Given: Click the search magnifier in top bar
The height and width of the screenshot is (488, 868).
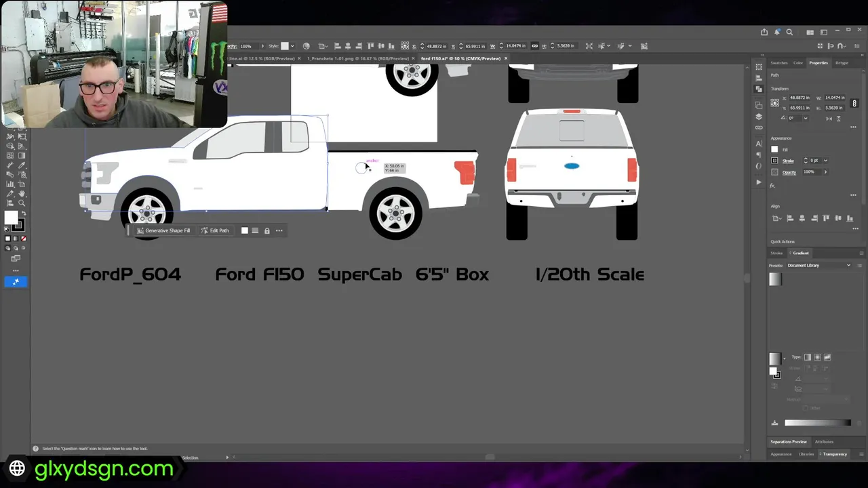Looking at the screenshot, I should 789,32.
